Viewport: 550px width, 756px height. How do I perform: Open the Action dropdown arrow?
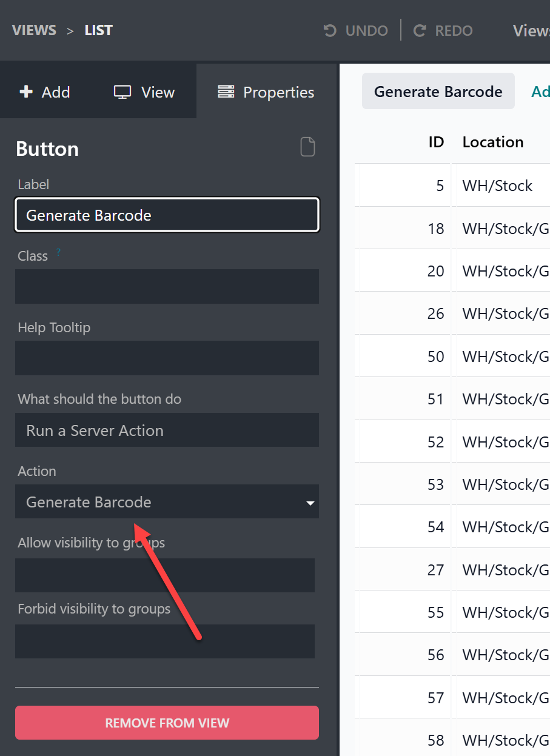(310, 503)
